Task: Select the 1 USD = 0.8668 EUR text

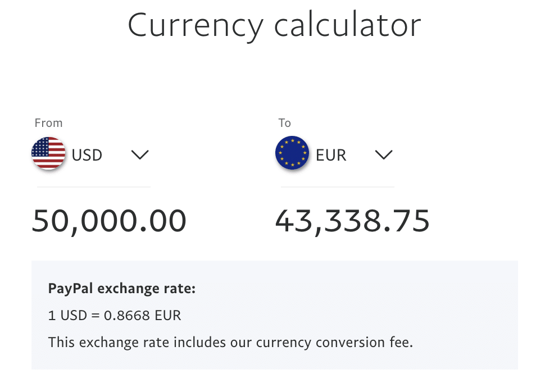Action: coord(115,316)
